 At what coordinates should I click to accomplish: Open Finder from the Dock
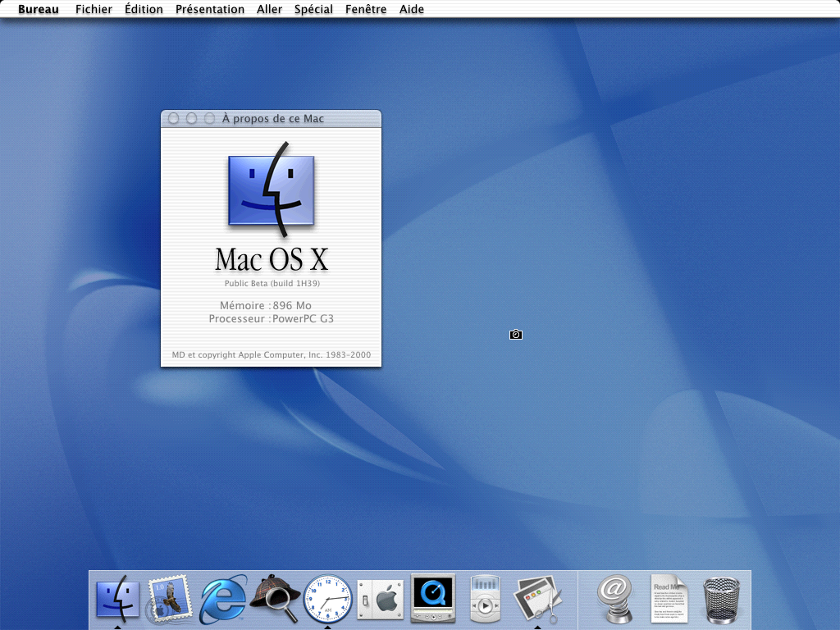(x=117, y=599)
